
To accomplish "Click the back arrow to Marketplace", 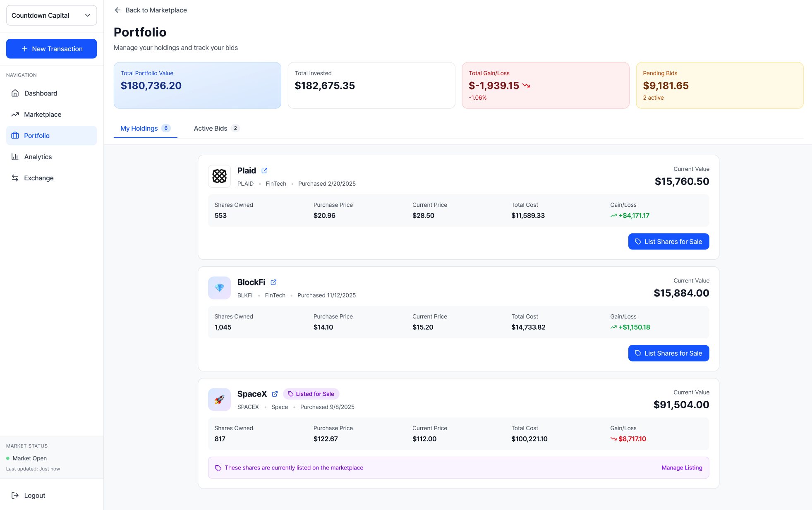I will 118,10.
